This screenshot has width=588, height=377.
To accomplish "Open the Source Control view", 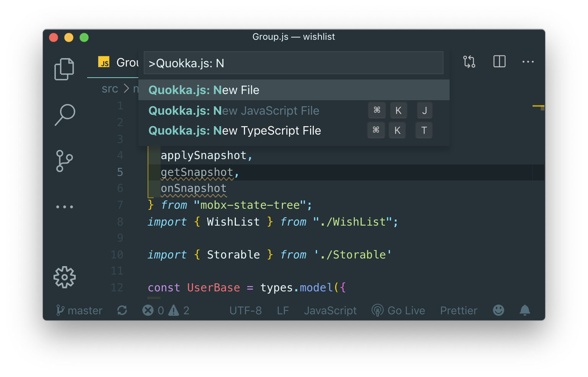I will click(x=64, y=161).
